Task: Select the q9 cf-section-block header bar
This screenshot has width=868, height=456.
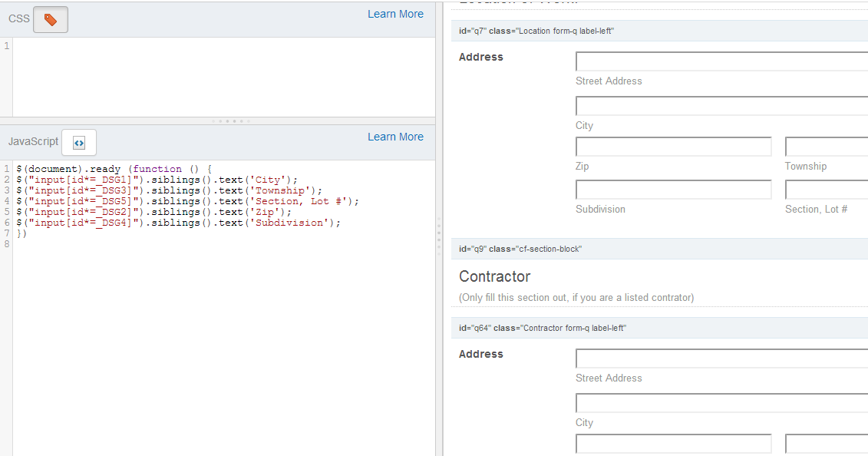Action: (658, 249)
